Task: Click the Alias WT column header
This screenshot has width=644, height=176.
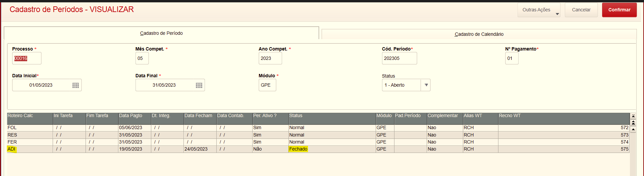Action: (481, 118)
